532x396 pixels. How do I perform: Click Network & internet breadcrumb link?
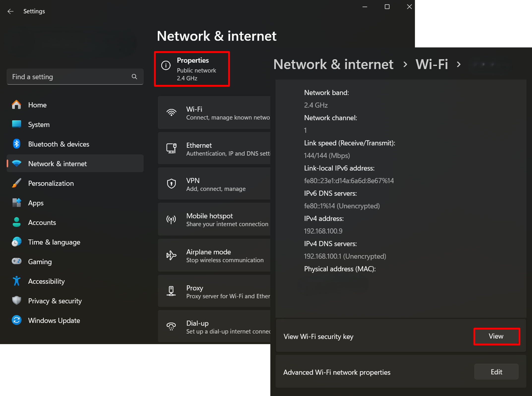click(333, 64)
